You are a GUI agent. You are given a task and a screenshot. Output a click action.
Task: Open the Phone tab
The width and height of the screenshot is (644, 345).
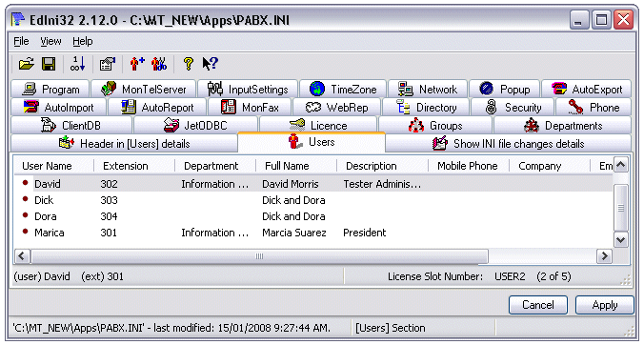coord(594,107)
